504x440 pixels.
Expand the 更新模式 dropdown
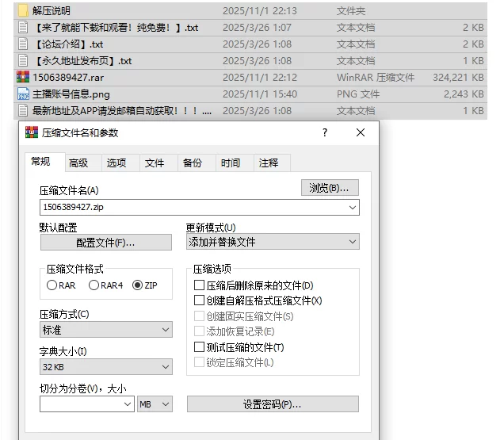(273, 242)
